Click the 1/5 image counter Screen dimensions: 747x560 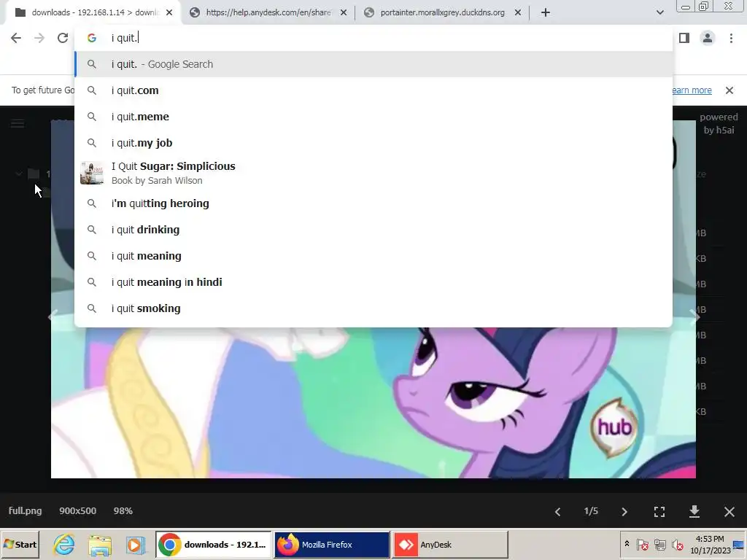[x=591, y=511]
